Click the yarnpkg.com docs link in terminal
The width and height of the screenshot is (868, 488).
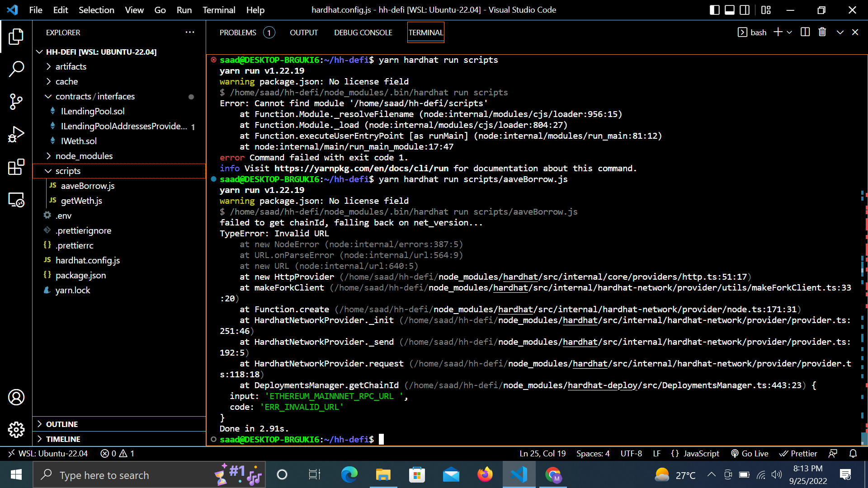361,169
